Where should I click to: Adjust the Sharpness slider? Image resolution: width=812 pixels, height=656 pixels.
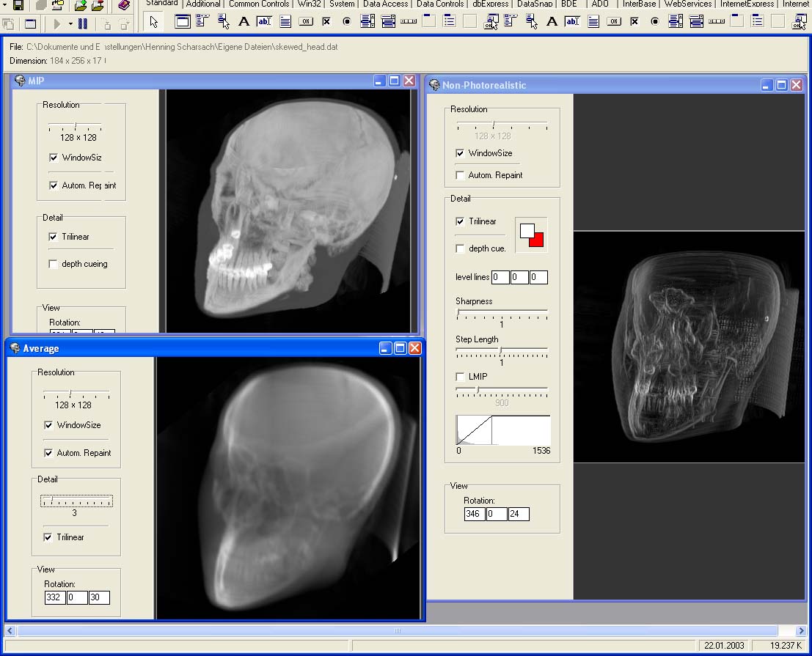tap(458, 312)
